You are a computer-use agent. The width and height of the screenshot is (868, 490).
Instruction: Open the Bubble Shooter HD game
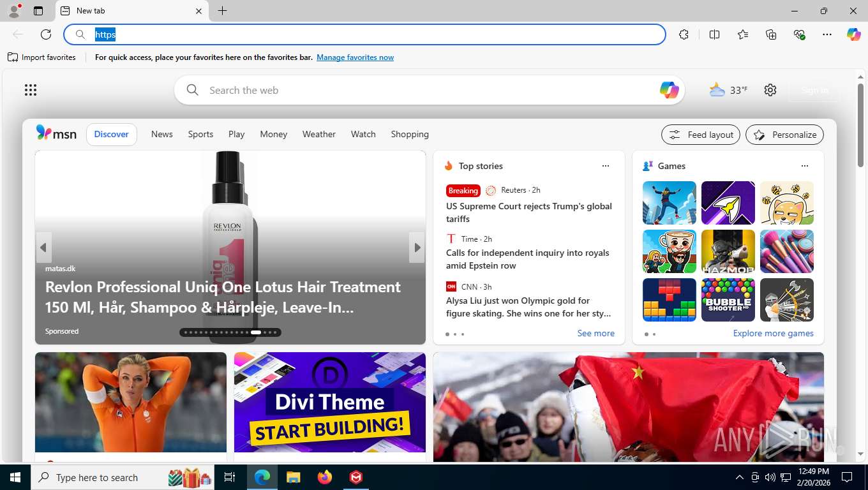click(x=728, y=300)
